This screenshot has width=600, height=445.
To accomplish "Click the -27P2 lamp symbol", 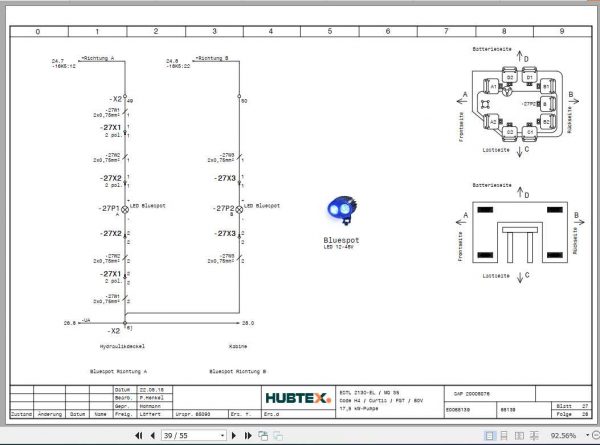I will click(239, 209).
